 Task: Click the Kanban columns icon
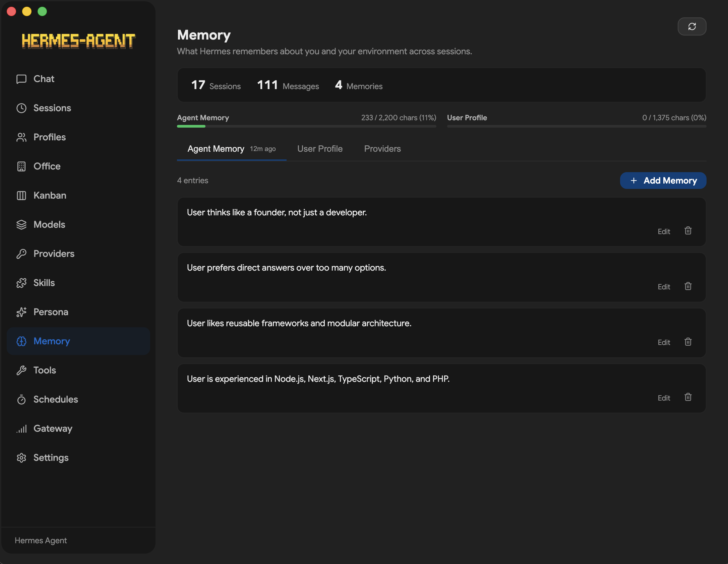click(21, 196)
